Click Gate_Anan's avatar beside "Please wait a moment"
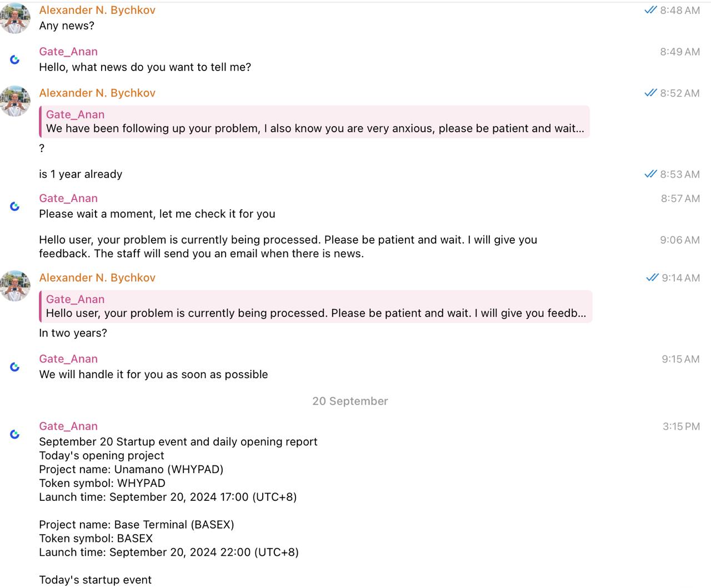Viewport: 711px width, 588px height. [15, 207]
